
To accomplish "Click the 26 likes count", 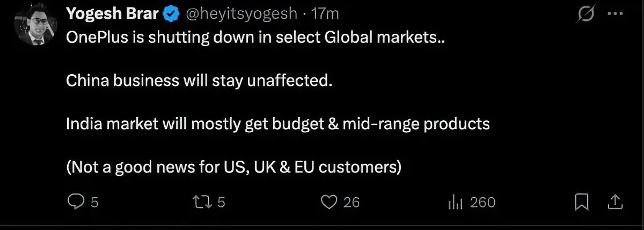I will click(x=351, y=203).
